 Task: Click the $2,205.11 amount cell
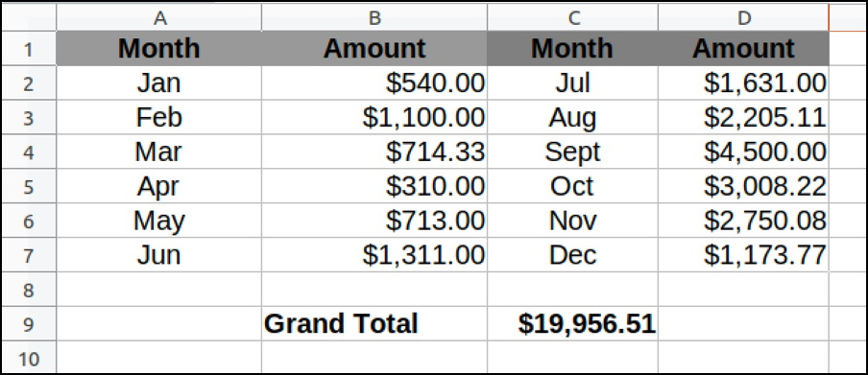coord(743,117)
